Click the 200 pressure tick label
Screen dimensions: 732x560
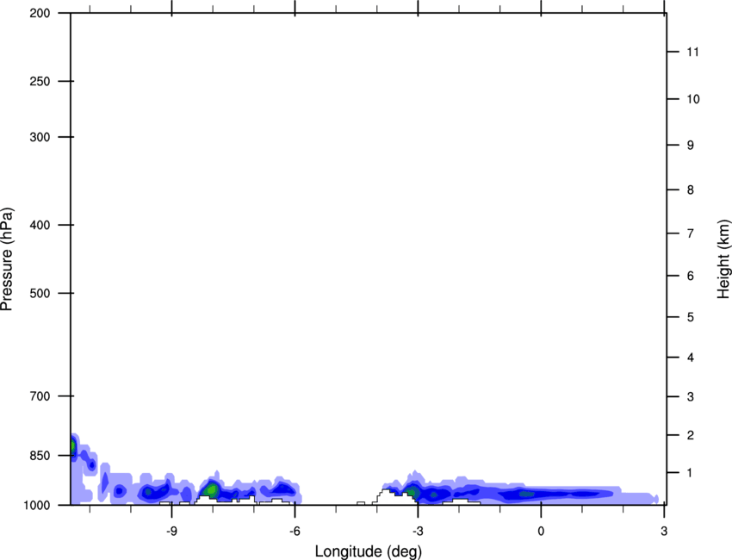[40, 13]
